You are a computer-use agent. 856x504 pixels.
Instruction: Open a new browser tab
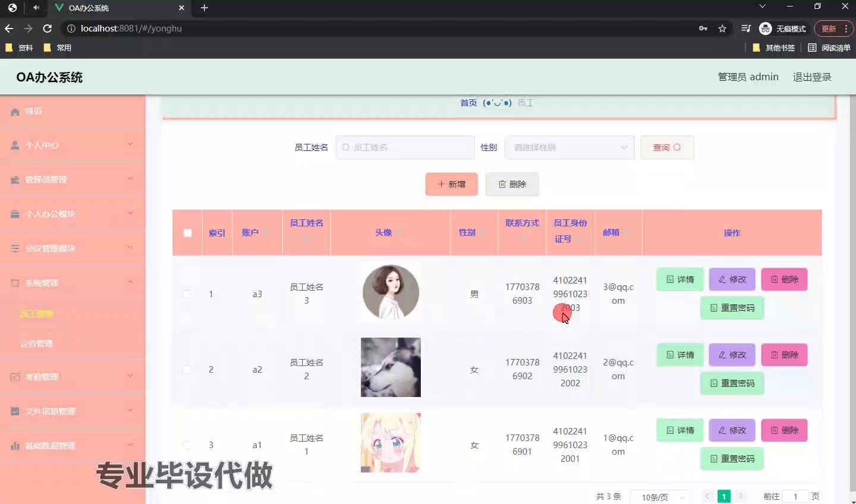click(x=204, y=8)
